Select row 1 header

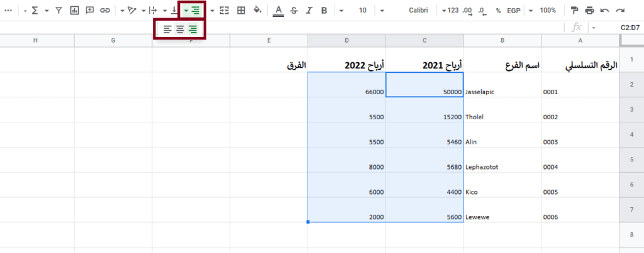631,60
